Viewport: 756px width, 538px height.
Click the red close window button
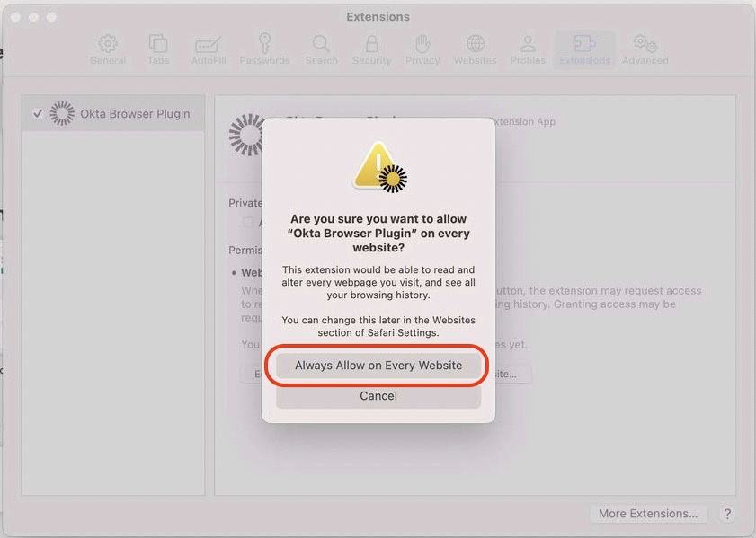[x=15, y=17]
